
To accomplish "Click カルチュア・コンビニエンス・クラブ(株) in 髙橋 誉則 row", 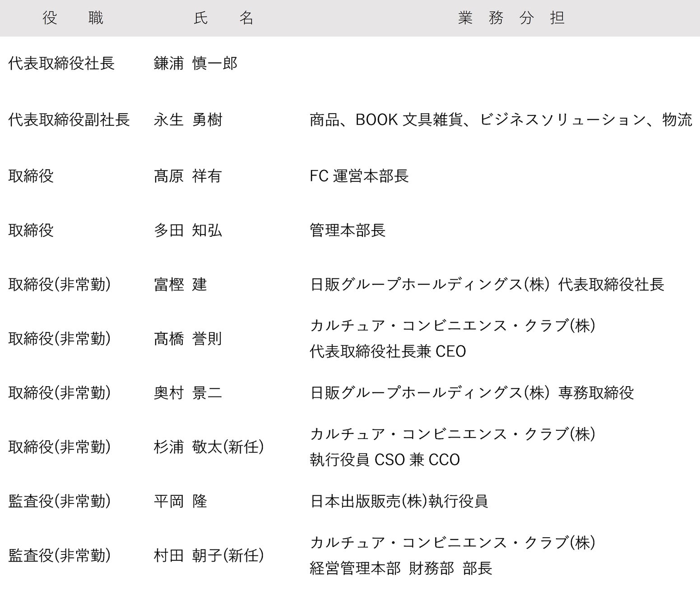I will (453, 326).
